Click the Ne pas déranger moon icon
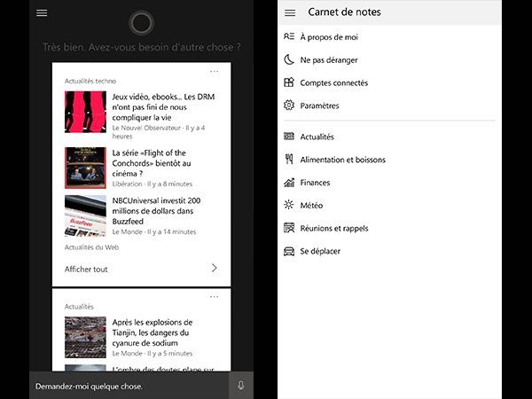The width and height of the screenshot is (532, 399). 289,59
